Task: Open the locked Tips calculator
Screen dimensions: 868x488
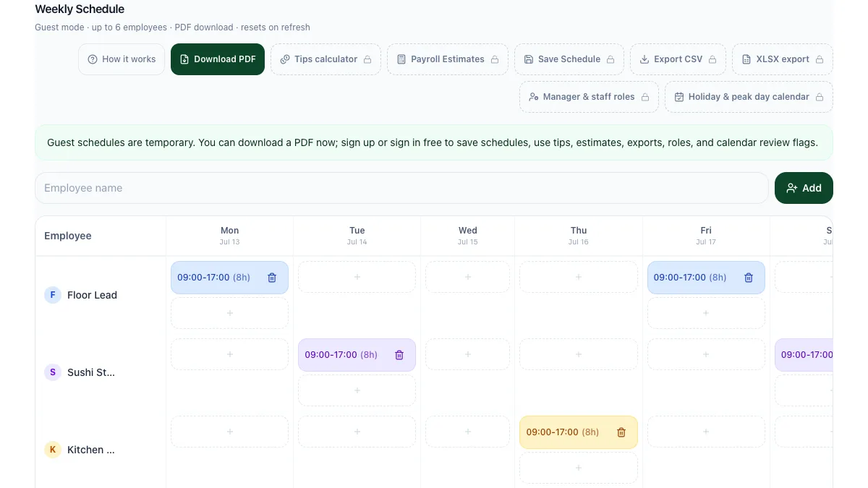Action: (x=325, y=59)
